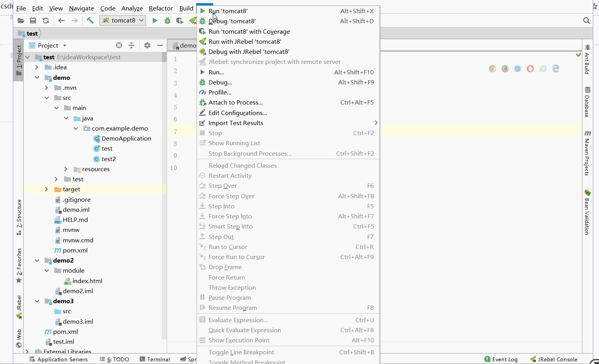
Task: Open the File menu
Action: point(21,8)
